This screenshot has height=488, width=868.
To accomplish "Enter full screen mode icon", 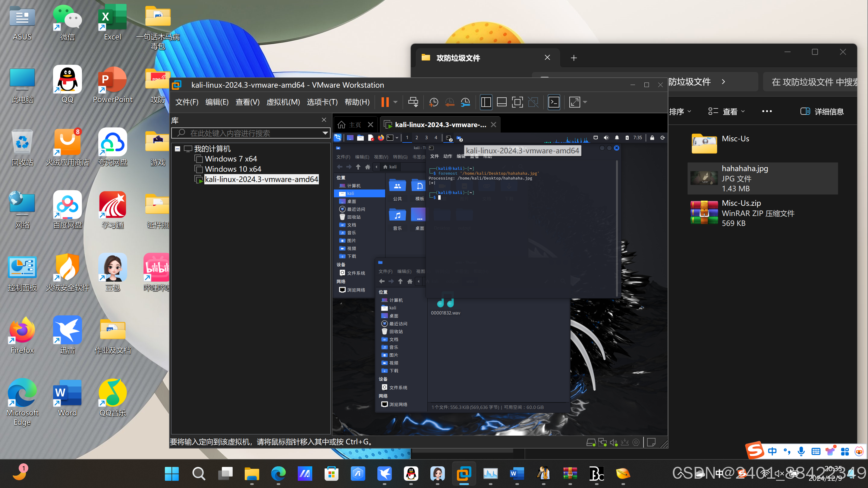I will pos(517,102).
